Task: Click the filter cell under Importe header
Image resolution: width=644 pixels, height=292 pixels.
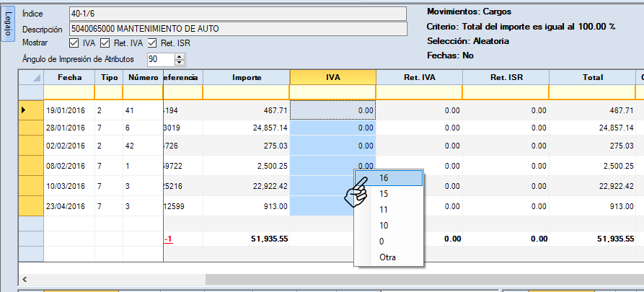Action: click(246, 92)
